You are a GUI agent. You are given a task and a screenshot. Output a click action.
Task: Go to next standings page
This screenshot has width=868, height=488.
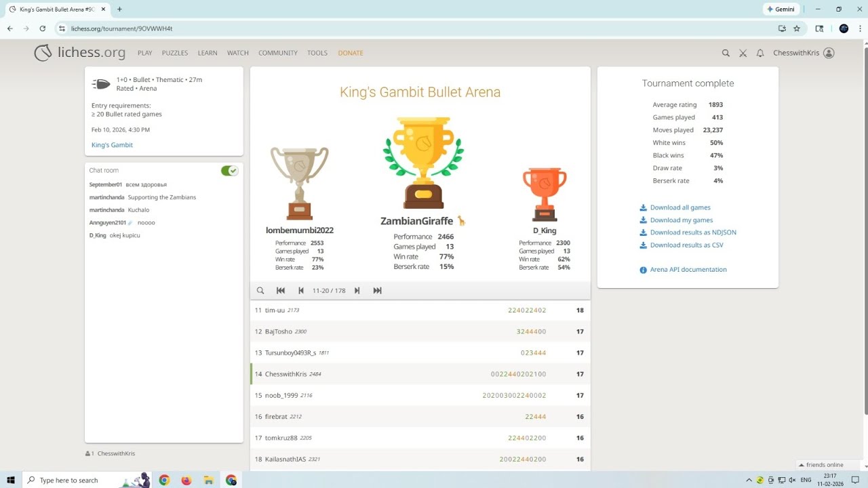357,291
